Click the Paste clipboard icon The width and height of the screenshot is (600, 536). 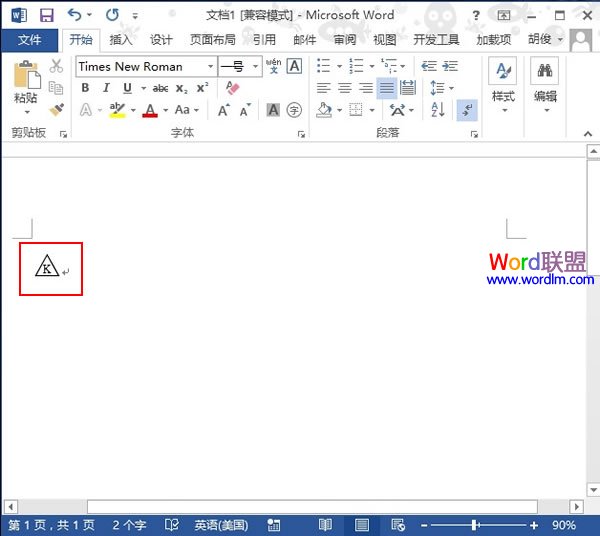point(27,75)
